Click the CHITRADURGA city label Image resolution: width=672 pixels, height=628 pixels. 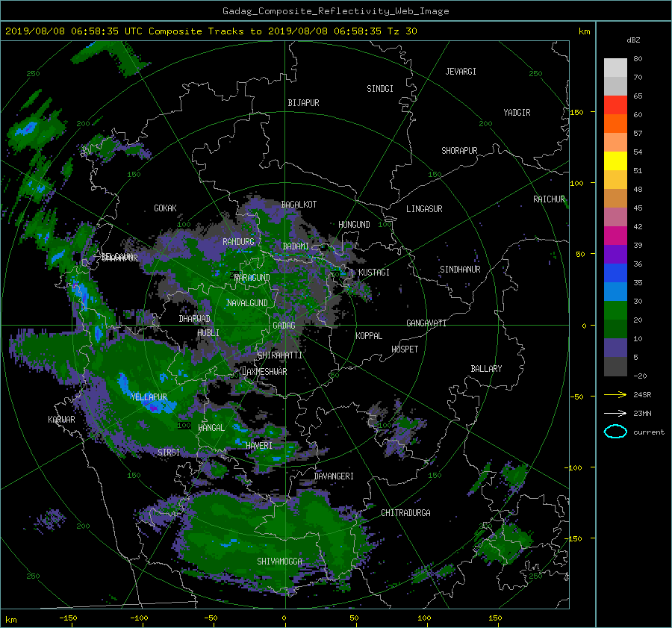coord(405,513)
